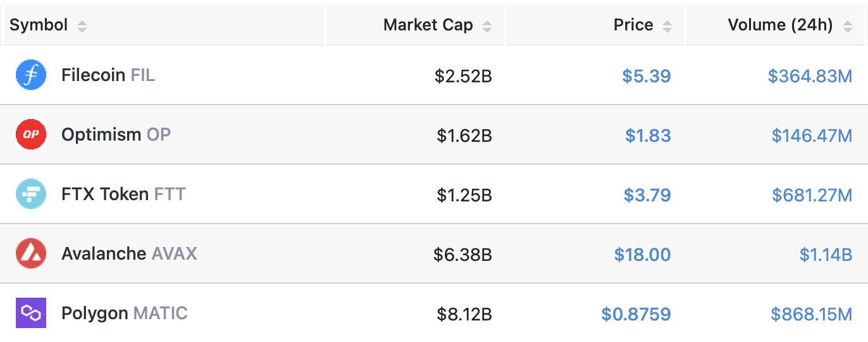
Task: Click Filecoin's $5.39 price
Action: tap(646, 77)
